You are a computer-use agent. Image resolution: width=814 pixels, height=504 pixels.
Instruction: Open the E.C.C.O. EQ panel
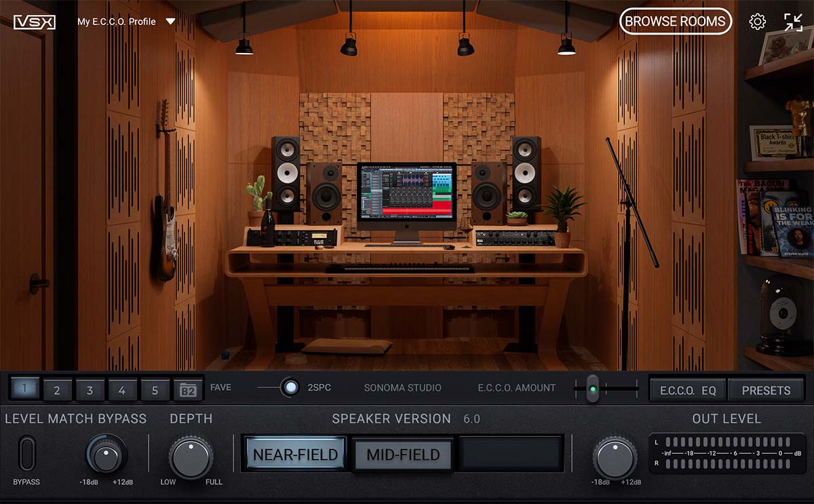pyautogui.click(x=687, y=390)
